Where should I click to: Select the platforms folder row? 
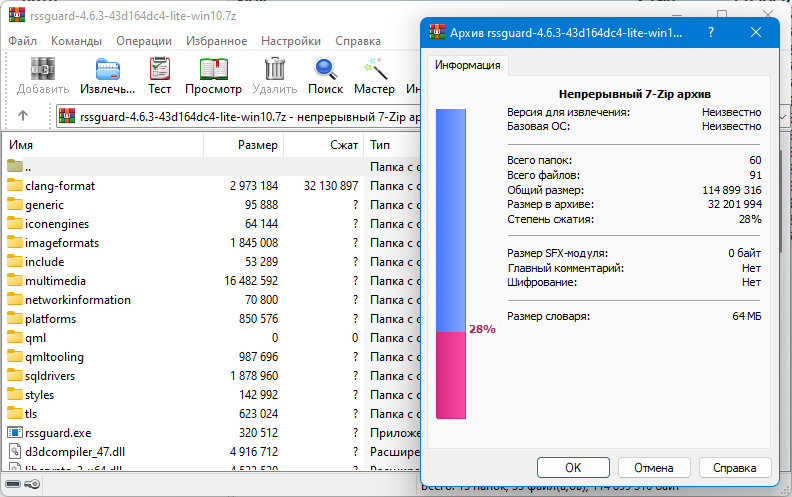[211, 319]
